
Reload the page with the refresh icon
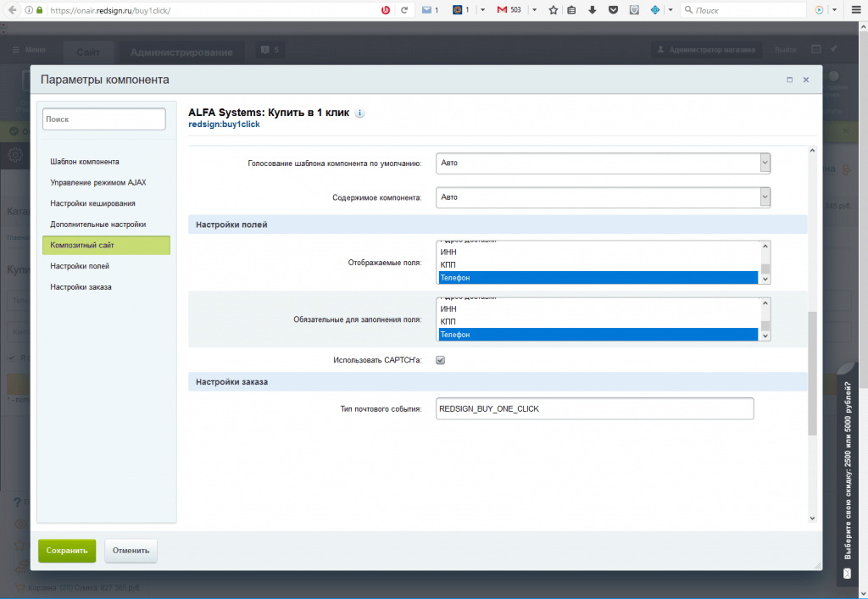click(404, 10)
